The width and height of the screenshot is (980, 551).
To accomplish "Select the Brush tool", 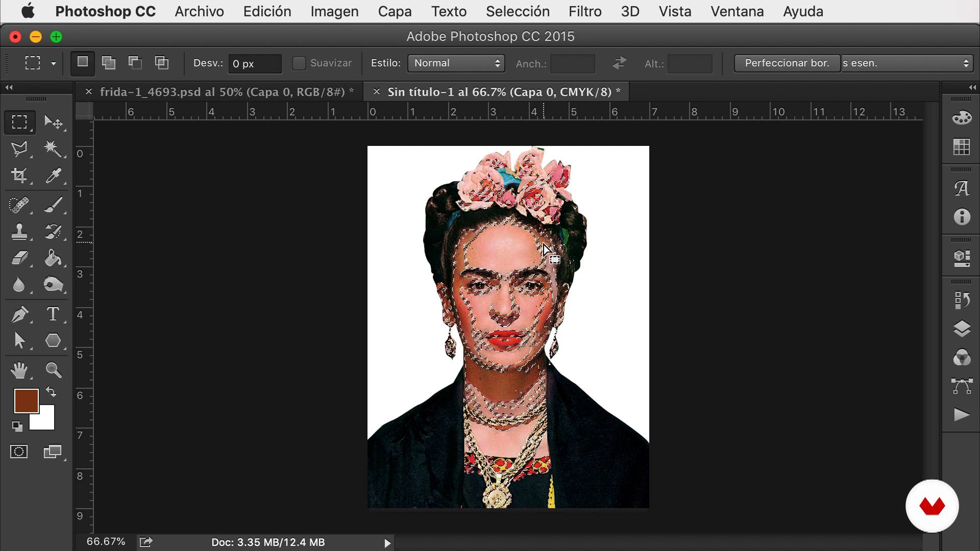I will (x=53, y=205).
